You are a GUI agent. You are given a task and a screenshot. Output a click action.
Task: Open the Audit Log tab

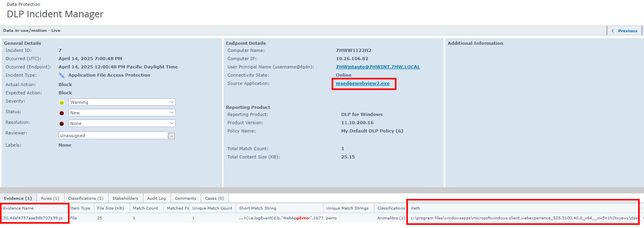click(x=156, y=198)
